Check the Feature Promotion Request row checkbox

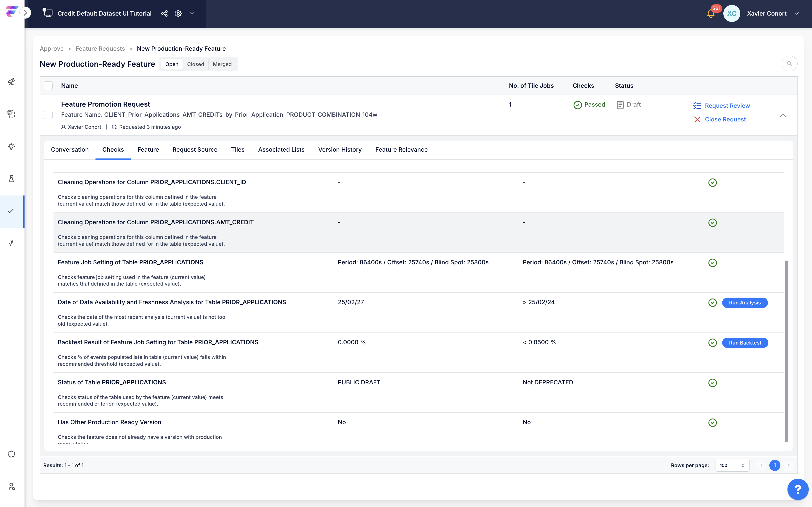coord(49,115)
